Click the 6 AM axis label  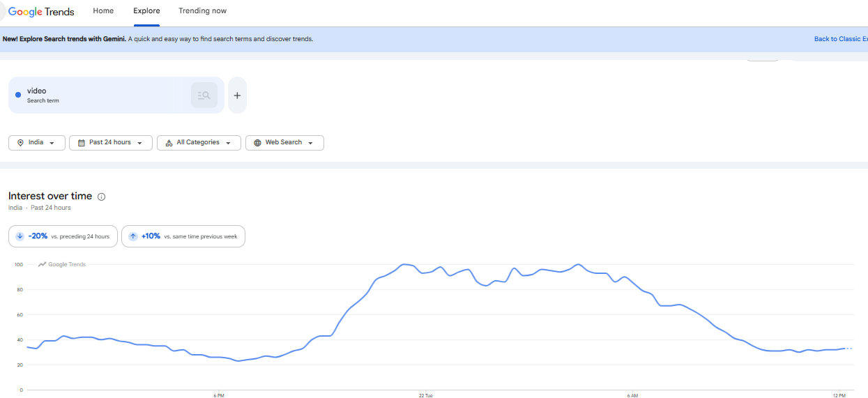[x=632, y=395]
